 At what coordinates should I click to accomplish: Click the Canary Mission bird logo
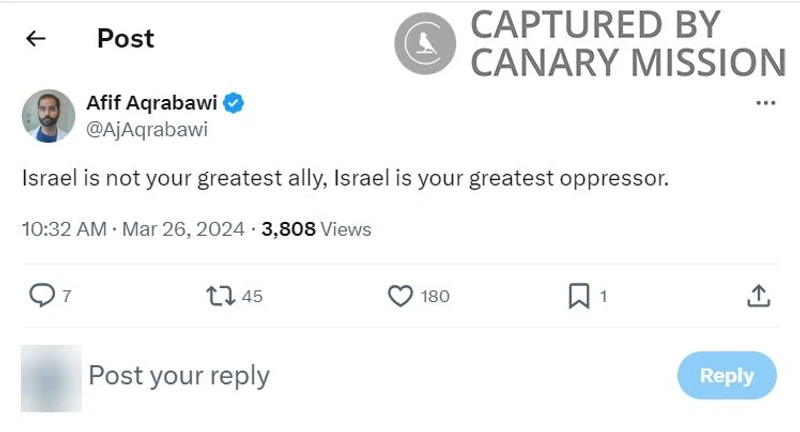[x=425, y=44]
